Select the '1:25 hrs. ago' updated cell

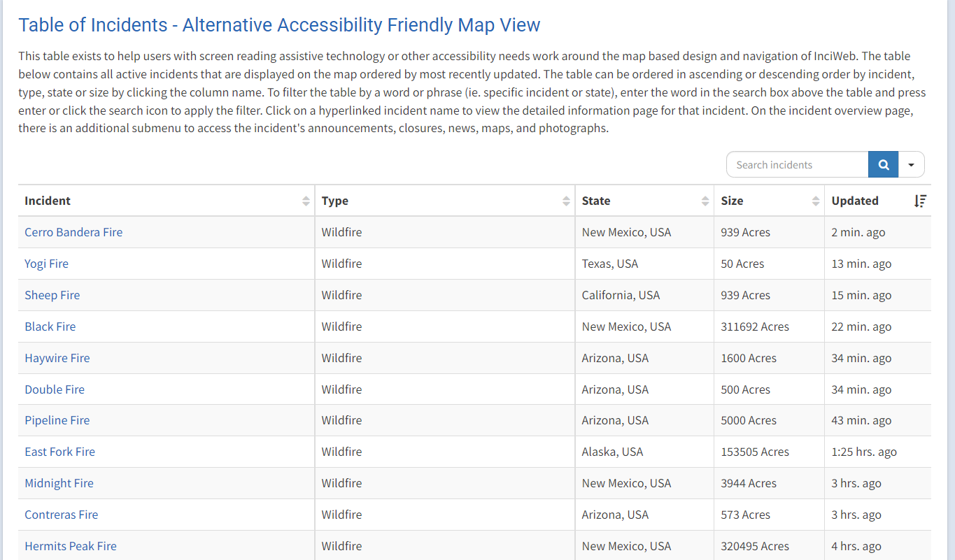point(878,452)
